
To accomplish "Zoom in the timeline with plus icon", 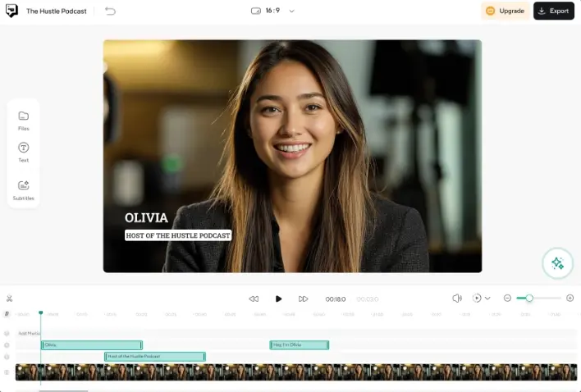I will (x=570, y=298).
